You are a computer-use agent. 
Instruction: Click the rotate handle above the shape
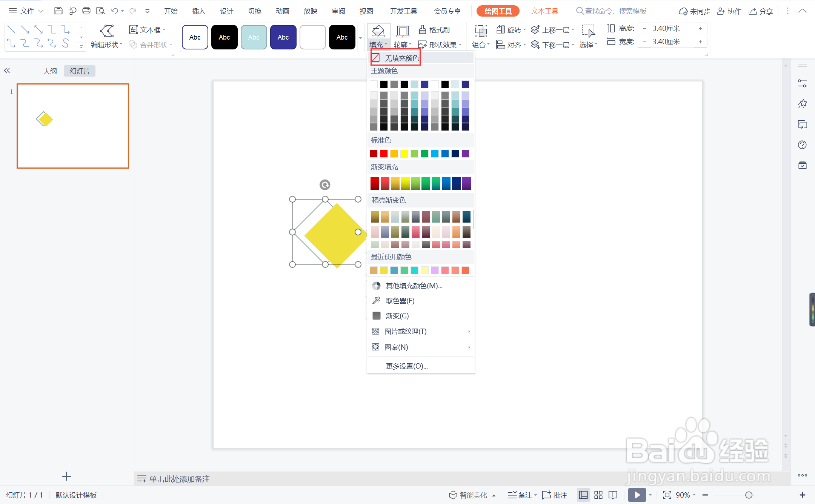tap(325, 184)
